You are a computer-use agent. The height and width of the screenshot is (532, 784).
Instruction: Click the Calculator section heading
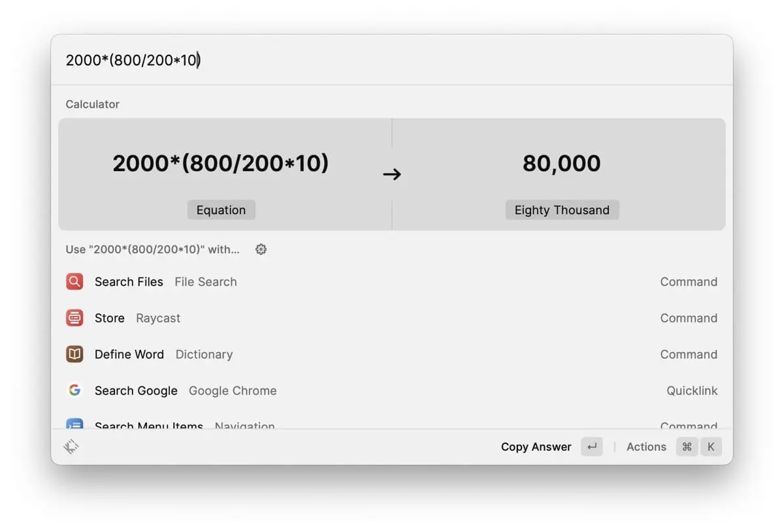[x=92, y=104]
